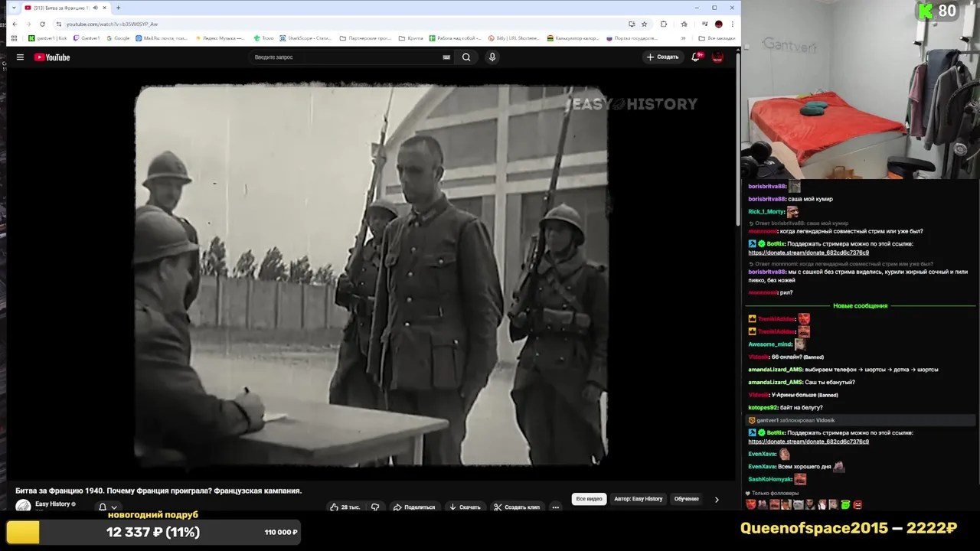The width and height of the screenshot is (980, 551).
Task: Click the YouTube search magnifier button
Action: click(x=466, y=57)
